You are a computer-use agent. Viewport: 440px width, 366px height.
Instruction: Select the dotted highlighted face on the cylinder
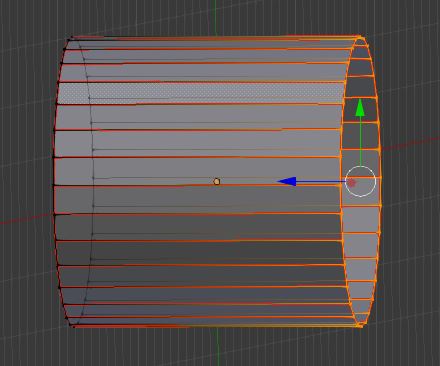point(200,93)
